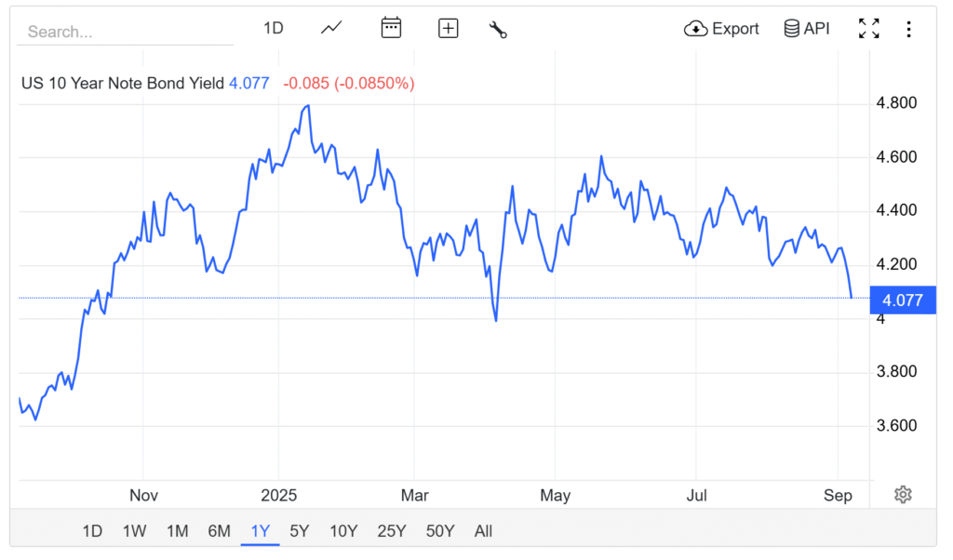Select the 1M time range

(x=178, y=531)
